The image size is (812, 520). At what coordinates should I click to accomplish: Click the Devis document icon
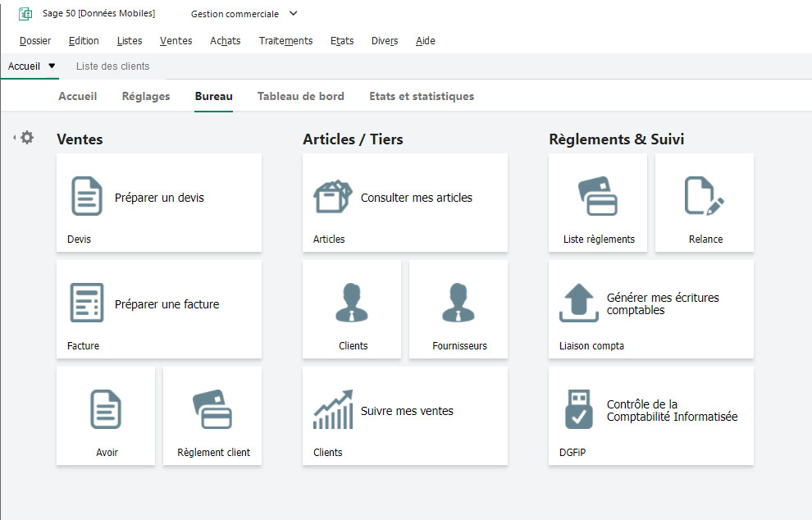(x=86, y=196)
